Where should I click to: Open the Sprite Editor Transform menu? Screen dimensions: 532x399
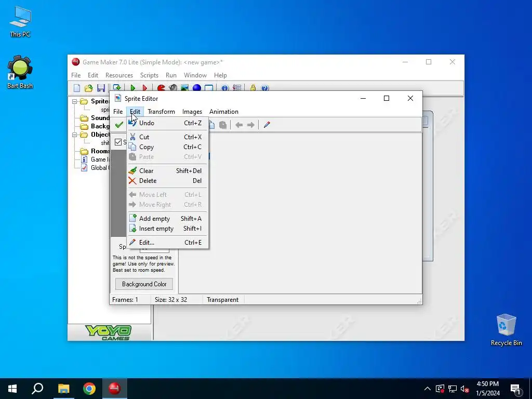(x=161, y=112)
